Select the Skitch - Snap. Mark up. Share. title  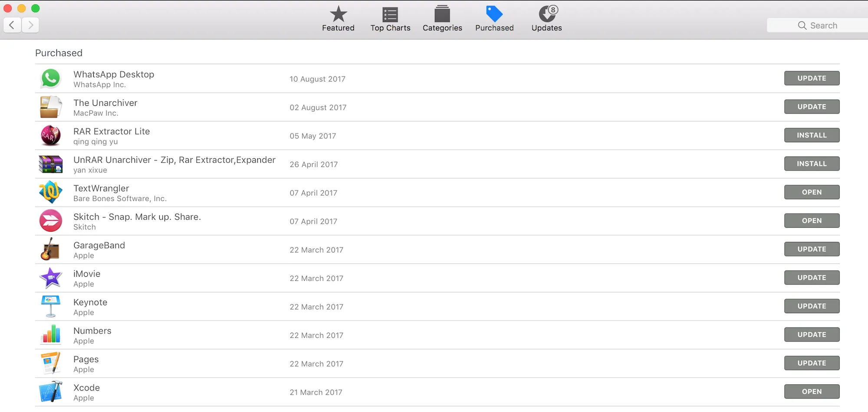[x=137, y=217]
